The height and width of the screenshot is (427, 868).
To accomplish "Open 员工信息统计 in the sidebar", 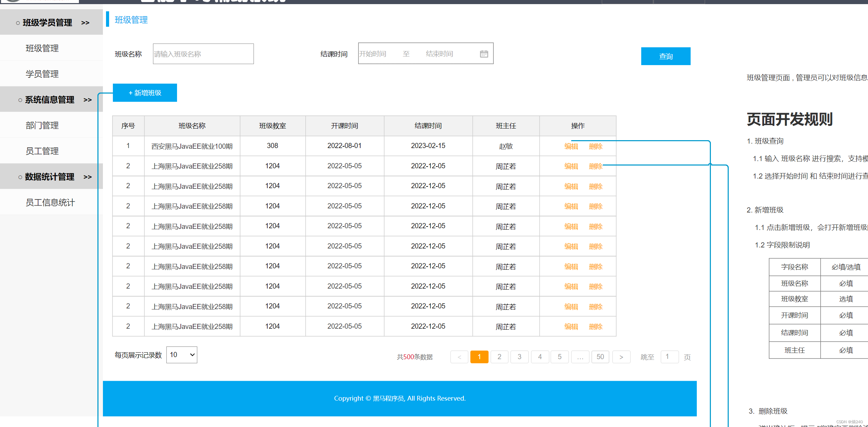I will click(x=50, y=203).
